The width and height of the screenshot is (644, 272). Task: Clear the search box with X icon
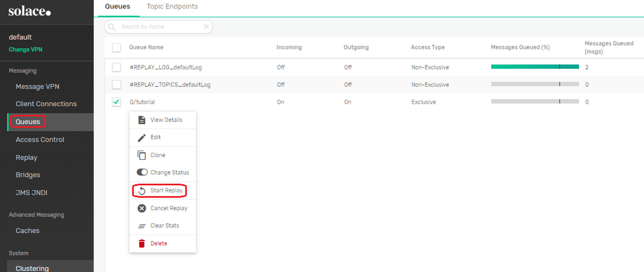click(x=206, y=27)
